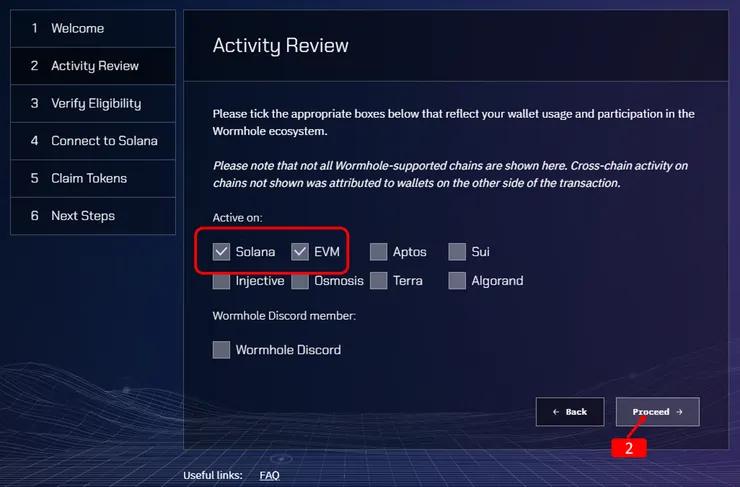Check the Terra checkbox
Viewport: 740px width, 487px height.
(378, 281)
